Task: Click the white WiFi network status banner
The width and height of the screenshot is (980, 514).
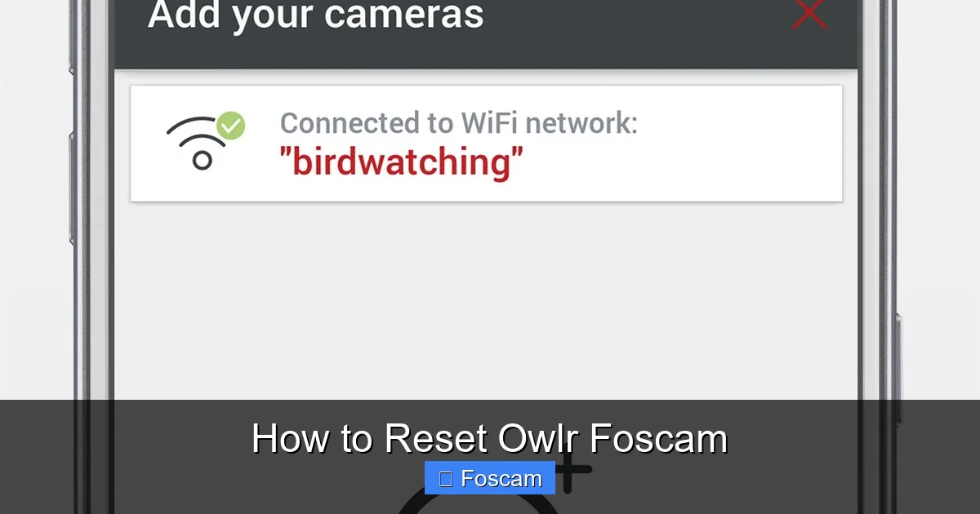Action: point(486,143)
